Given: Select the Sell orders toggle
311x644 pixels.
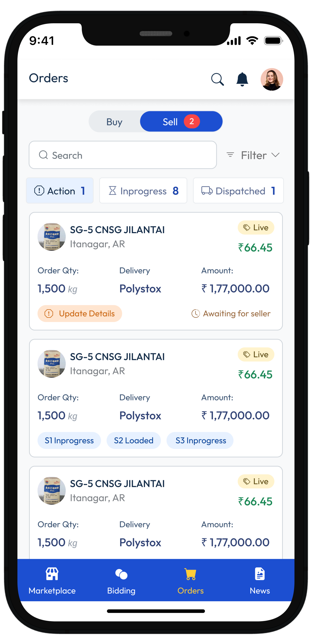Looking at the screenshot, I should (181, 122).
